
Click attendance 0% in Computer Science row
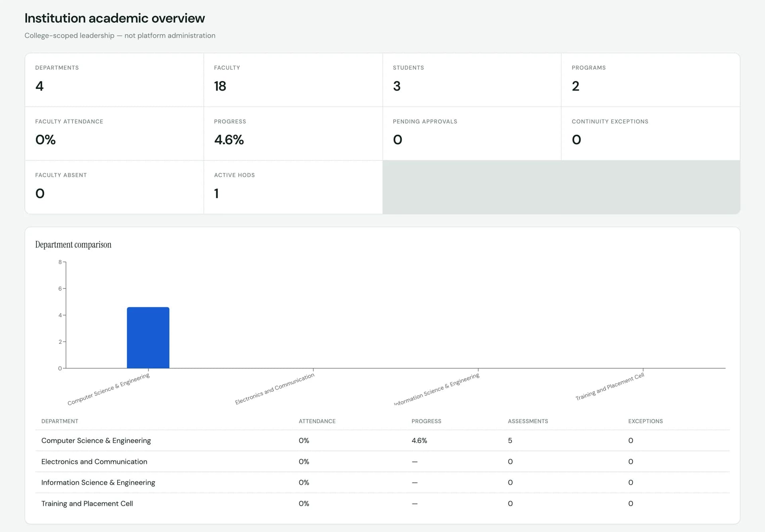pyautogui.click(x=304, y=440)
